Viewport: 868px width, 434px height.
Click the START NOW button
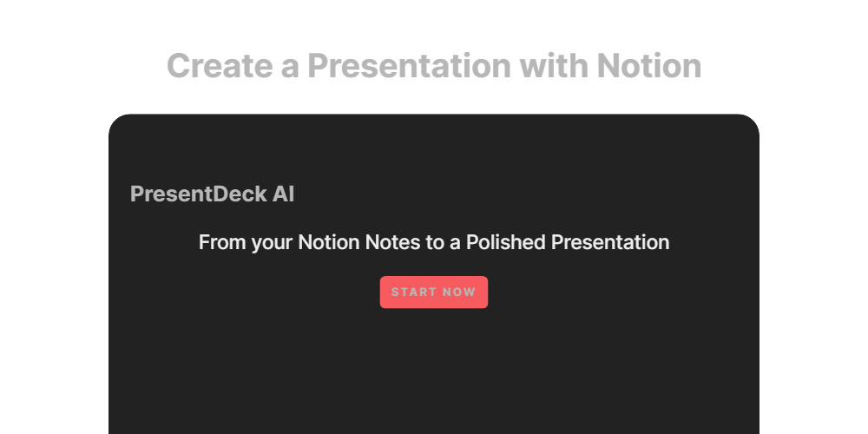click(x=433, y=293)
